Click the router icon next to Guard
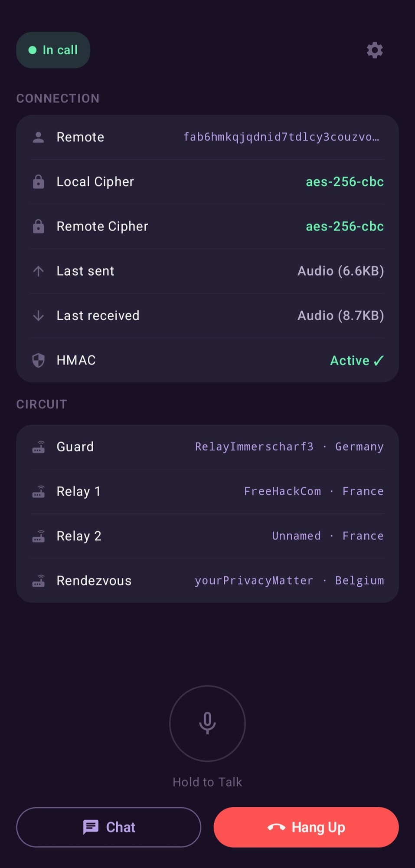This screenshot has height=868, width=415. pos(39,447)
